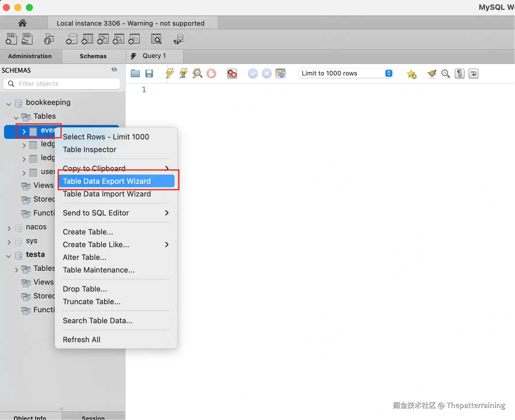Search table data toolbar icon
This screenshot has height=420, width=515.
coord(156,39)
